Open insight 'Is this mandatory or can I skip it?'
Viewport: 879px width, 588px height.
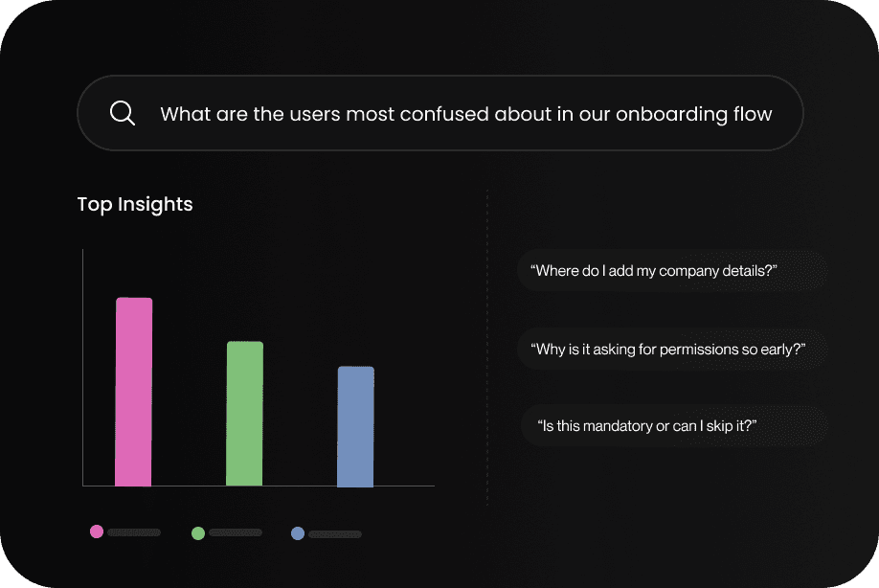point(673,425)
